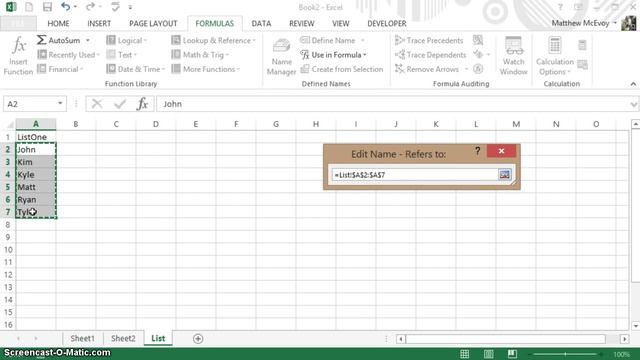Open Date & Time functions menu

tap(136, 69)
